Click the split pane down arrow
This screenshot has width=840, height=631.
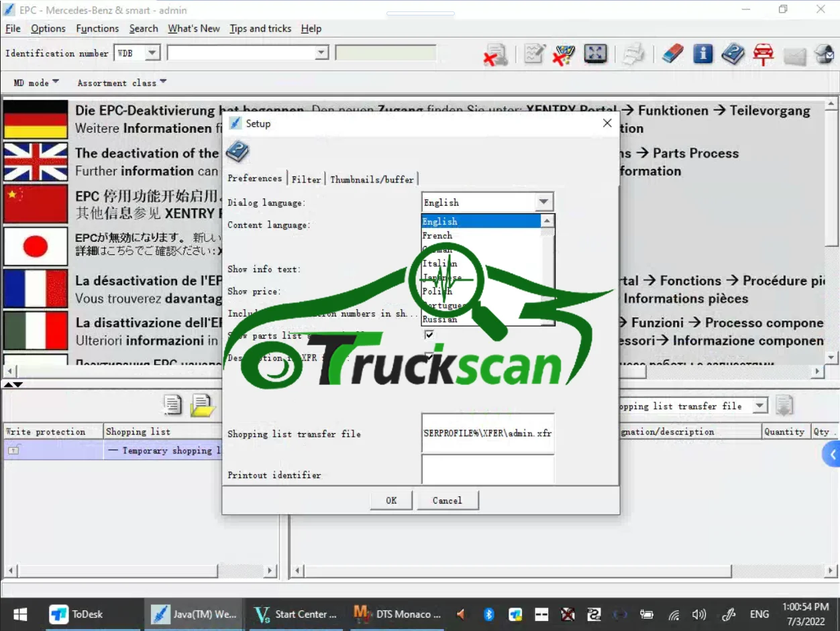click(x=18, y=384)
